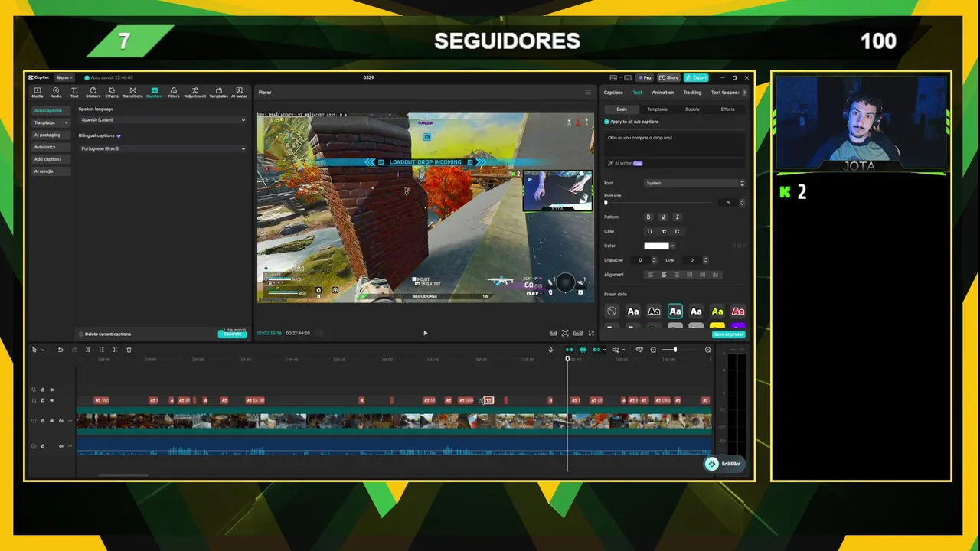Switch to the Animation tab

[663, 93]
